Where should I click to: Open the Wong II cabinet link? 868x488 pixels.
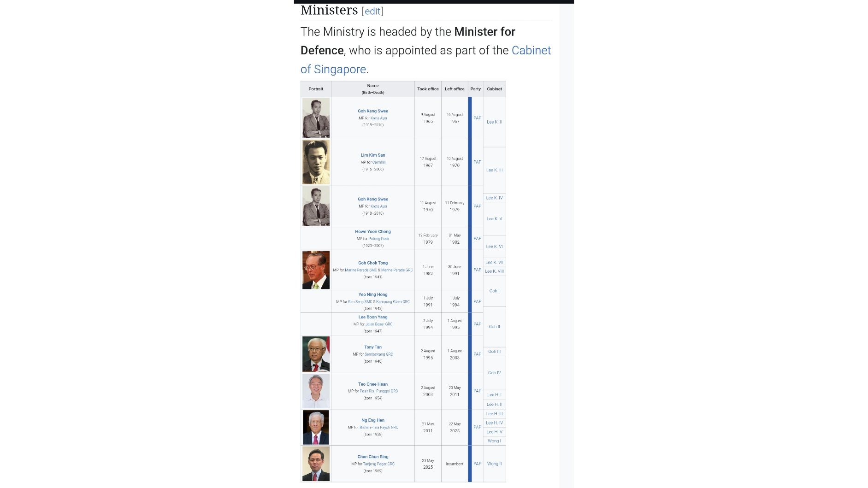point(494,464)
